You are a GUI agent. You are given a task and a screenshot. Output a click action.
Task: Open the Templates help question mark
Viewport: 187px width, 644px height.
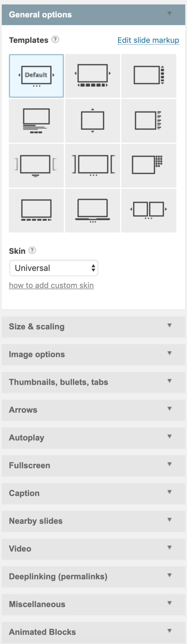[55, 40]
